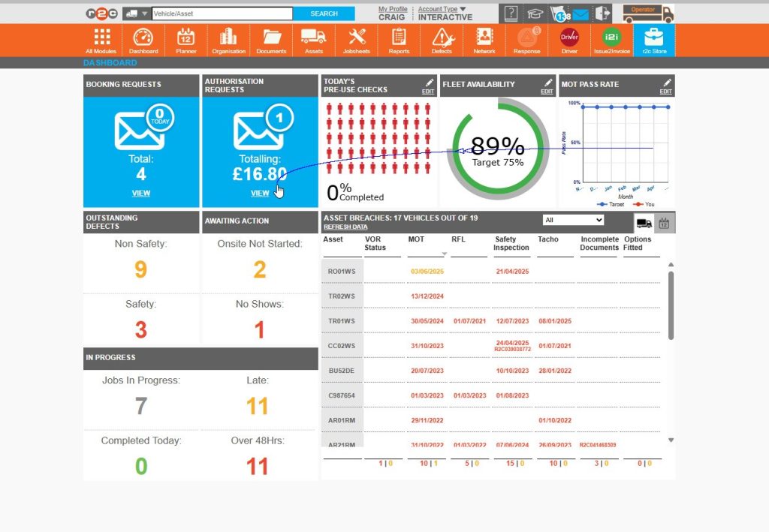Open the Jobsheets module

click(x=356, y=41)
